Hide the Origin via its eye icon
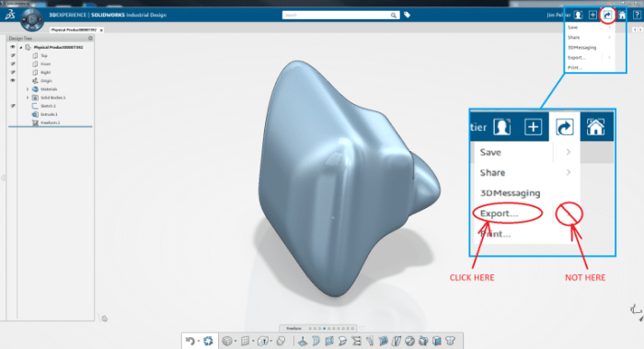644x349 pixels. [12, 80]
